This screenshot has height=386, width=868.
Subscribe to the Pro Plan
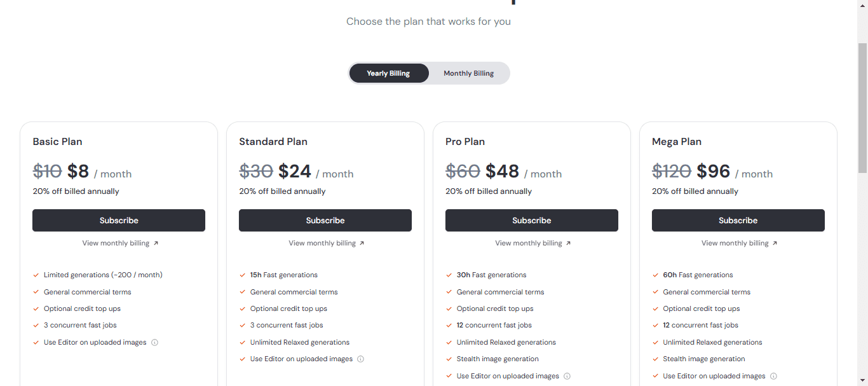coord(532,220)
